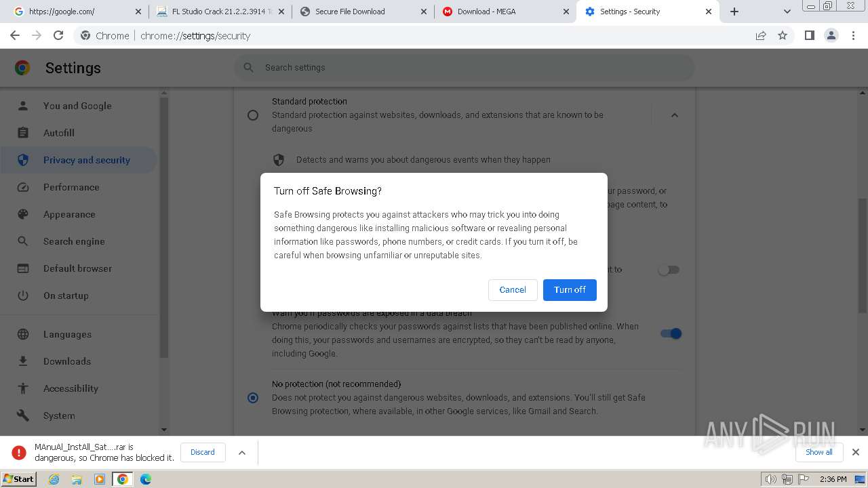
Task: Open Microsoft Edge from taskbar
Action: tap(145, 479)
